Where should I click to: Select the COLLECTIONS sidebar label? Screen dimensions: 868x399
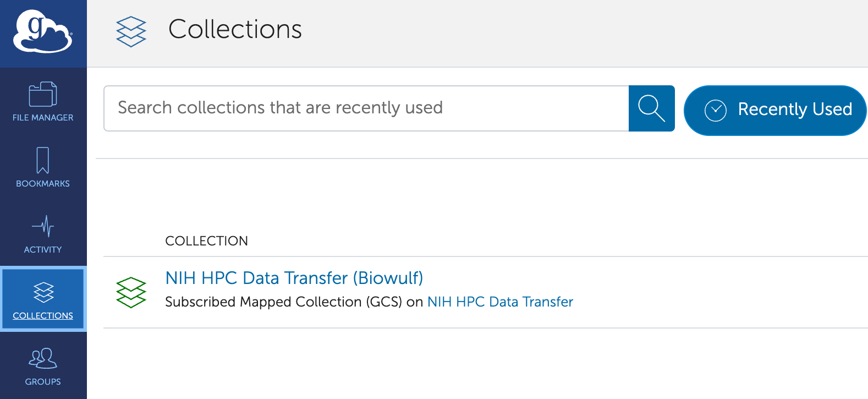click(x=43, y=316)
